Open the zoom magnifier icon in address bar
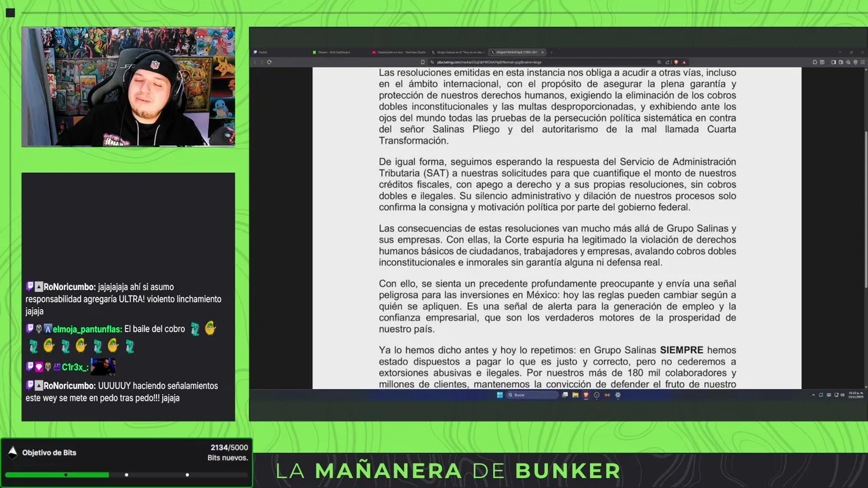 tap(659, 62)
